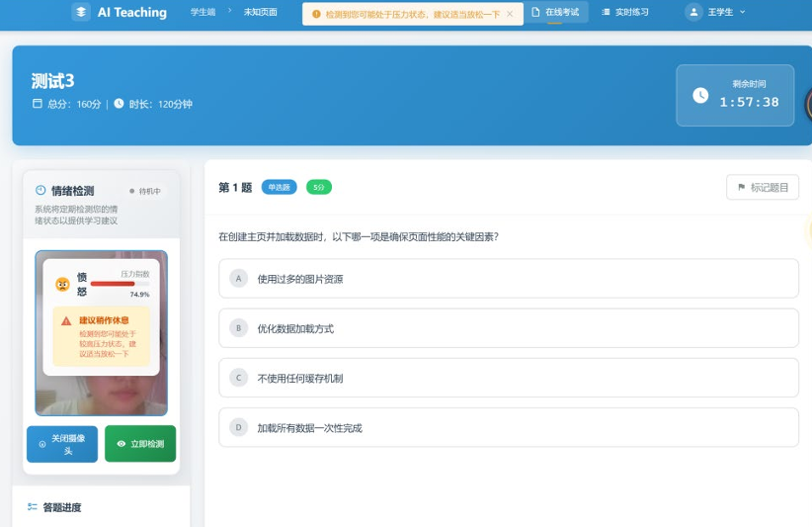Switch to the 实时练习 tab
The height and width of the screenshot is (528, 812).
click(625, 13)
